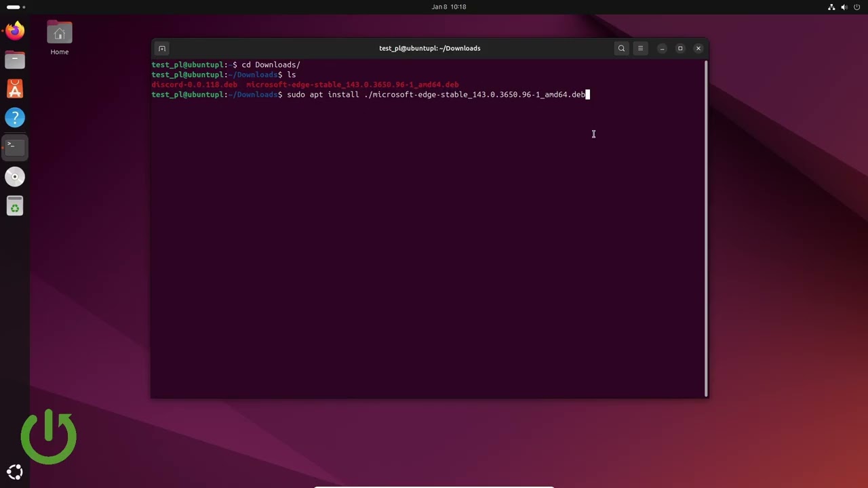Open Help from the dock
Image resolution: width=868 pixels, height=488 pixels.
(15, 118)
